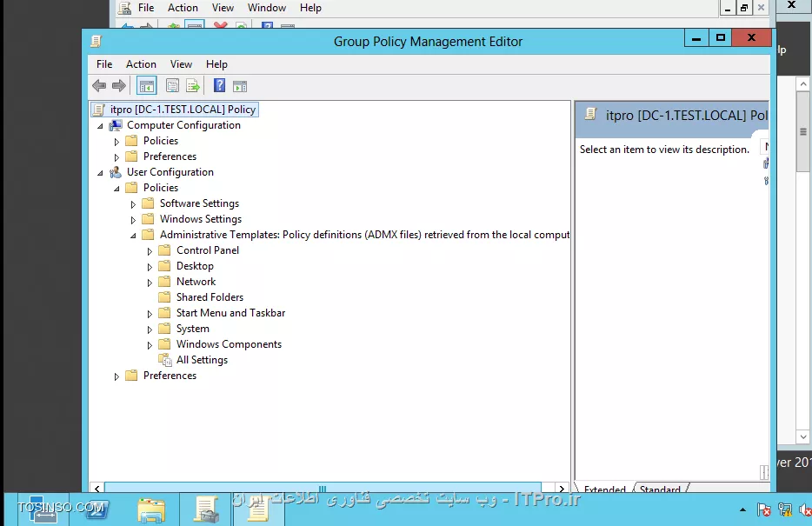Expand Policies under Computer Configuration
The width and height of the screenshot is (812, 526).
(x=116, y=142)
